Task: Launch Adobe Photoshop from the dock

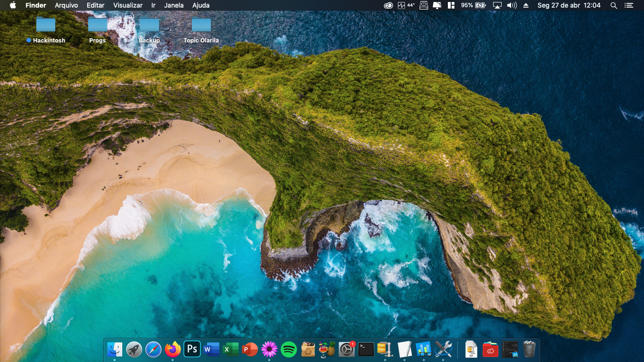Action: coord(192,349)
